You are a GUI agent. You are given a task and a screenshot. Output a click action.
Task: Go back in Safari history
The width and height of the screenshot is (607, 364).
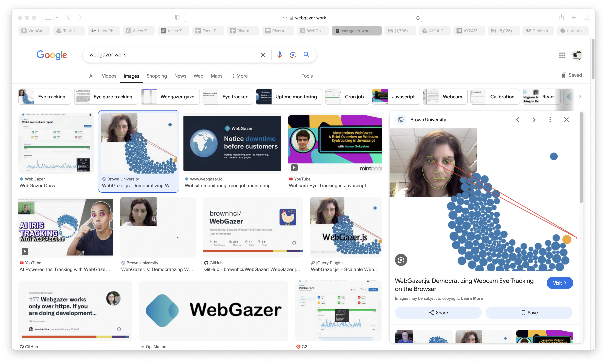(68, 17)
